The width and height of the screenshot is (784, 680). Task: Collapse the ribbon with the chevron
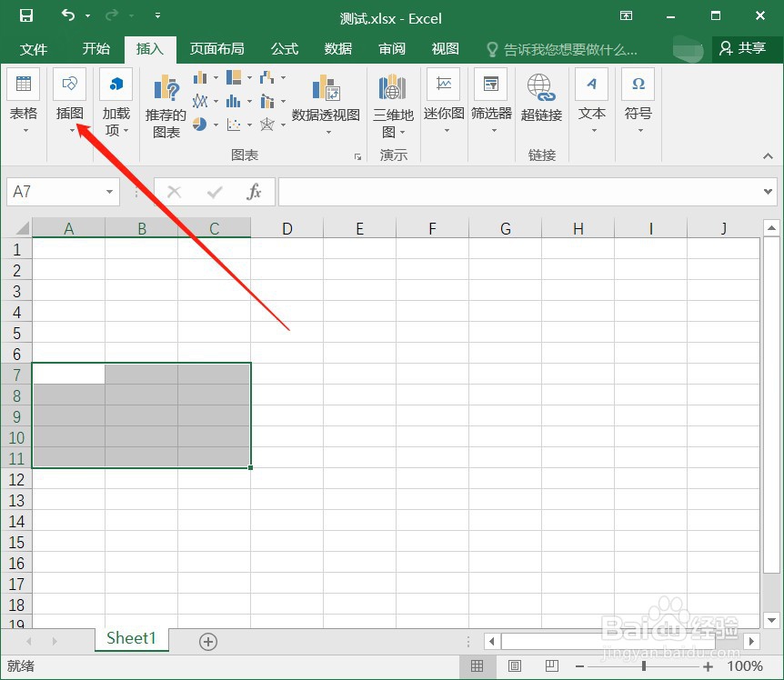point(768,156)
